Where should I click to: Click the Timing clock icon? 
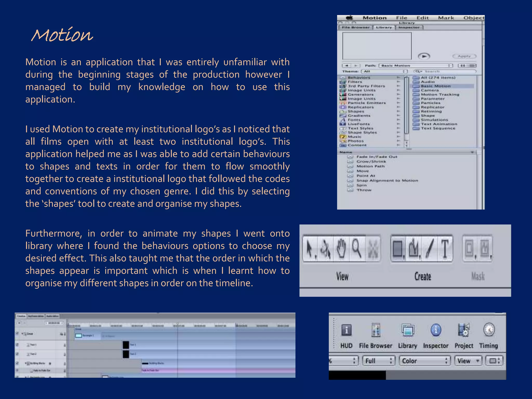[489, 330]
